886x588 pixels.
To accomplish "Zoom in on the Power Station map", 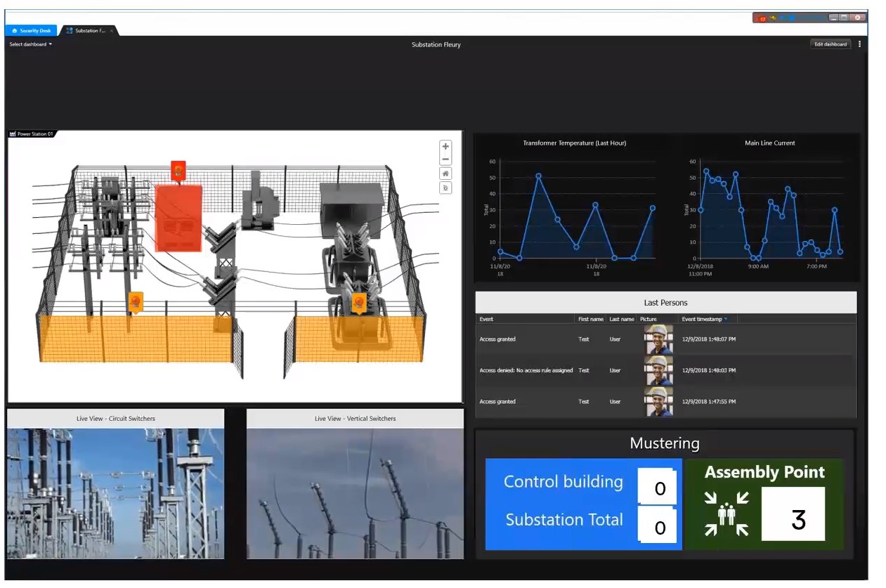I will (x=445, y=147).
